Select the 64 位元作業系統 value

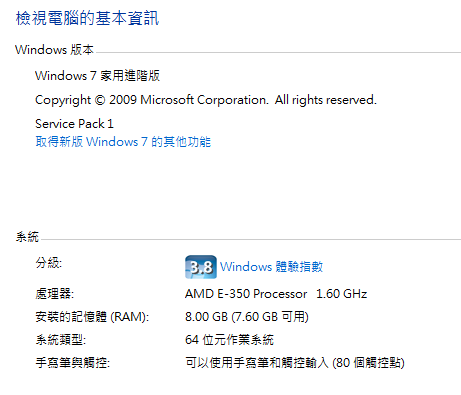[x=229, y=340]
